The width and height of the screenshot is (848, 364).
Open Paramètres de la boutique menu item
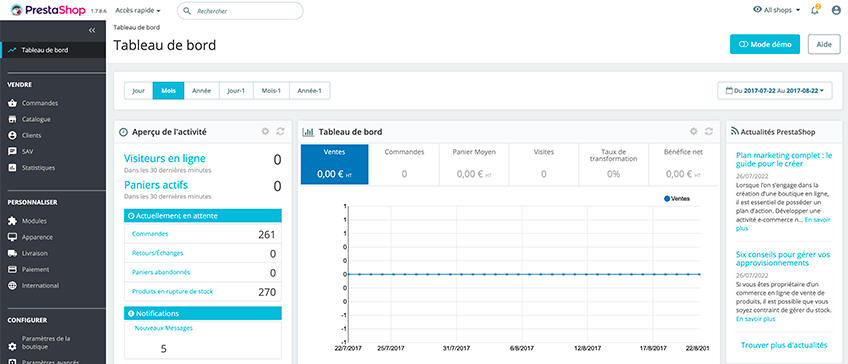click(53, 343)
